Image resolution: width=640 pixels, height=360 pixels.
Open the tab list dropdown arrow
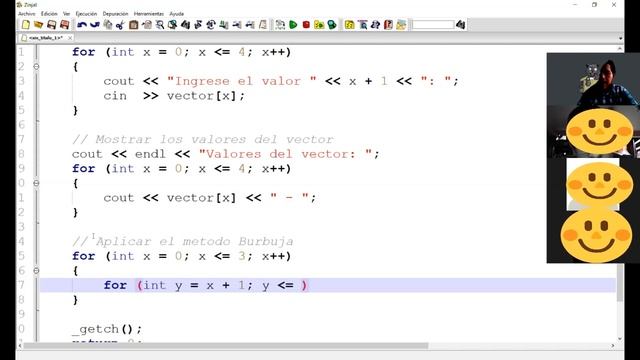(x=620, y=38)
